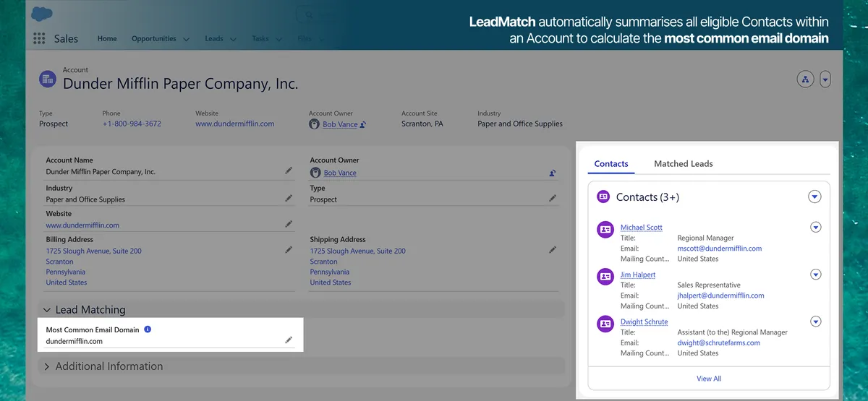Open Bob Vance link in details section
This screenshot has height=401, width=868.
tap(340, 173)
